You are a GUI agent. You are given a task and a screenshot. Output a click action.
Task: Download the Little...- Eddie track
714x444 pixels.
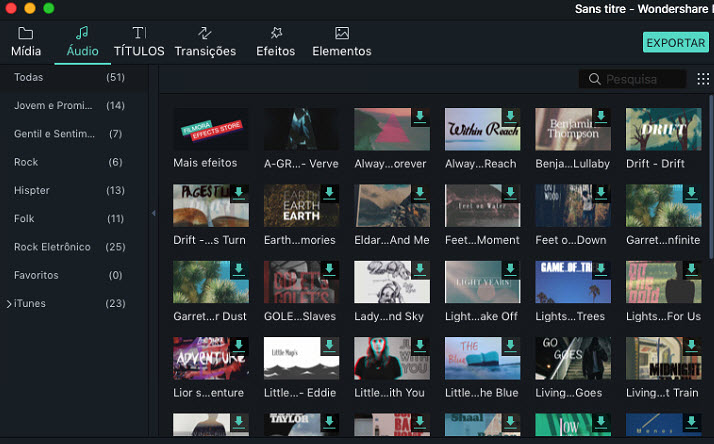(x=329, y=346)
